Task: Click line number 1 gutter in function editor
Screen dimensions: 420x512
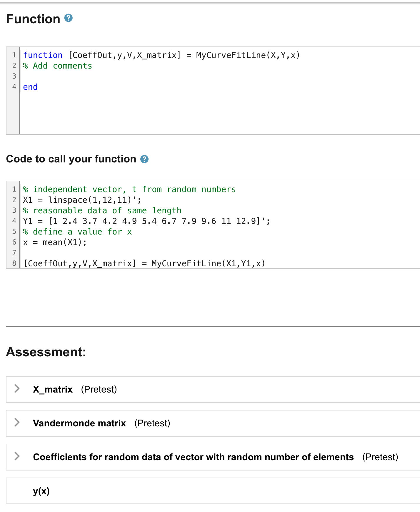Action: (14, 55)
